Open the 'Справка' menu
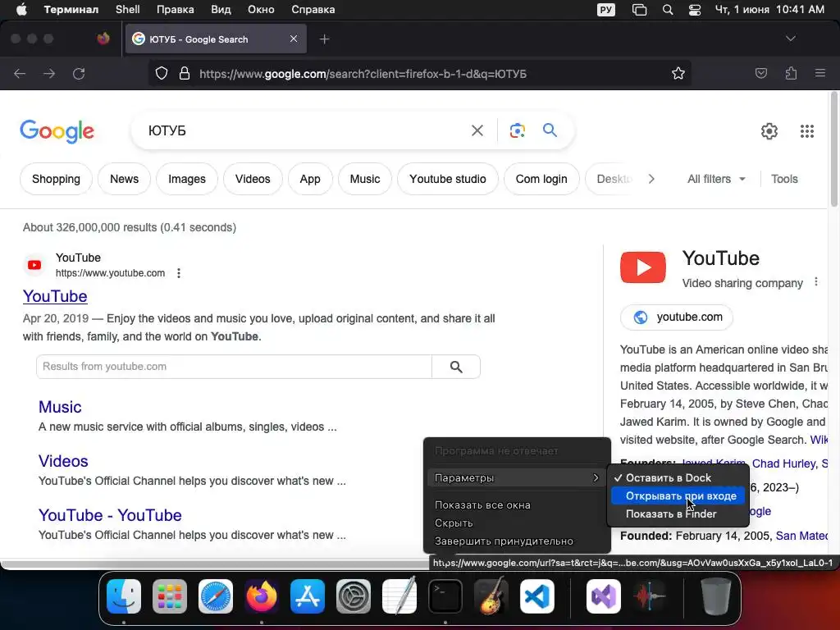The image size is (840, 630). pyautogui.click(x=313, y=10)
